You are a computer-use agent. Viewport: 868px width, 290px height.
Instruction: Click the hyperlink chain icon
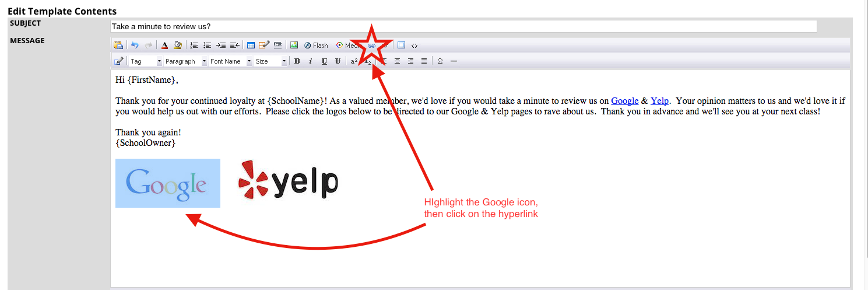[x=371, y=45]
